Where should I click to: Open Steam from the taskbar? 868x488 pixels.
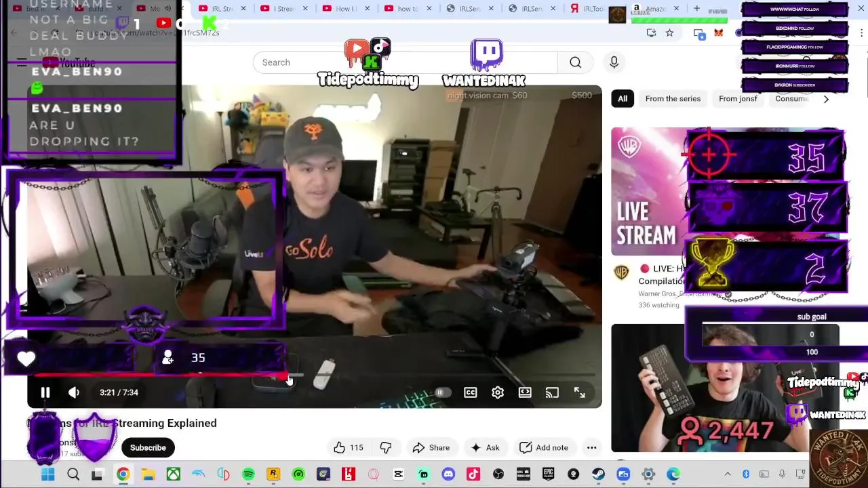(x=598, y=474)
